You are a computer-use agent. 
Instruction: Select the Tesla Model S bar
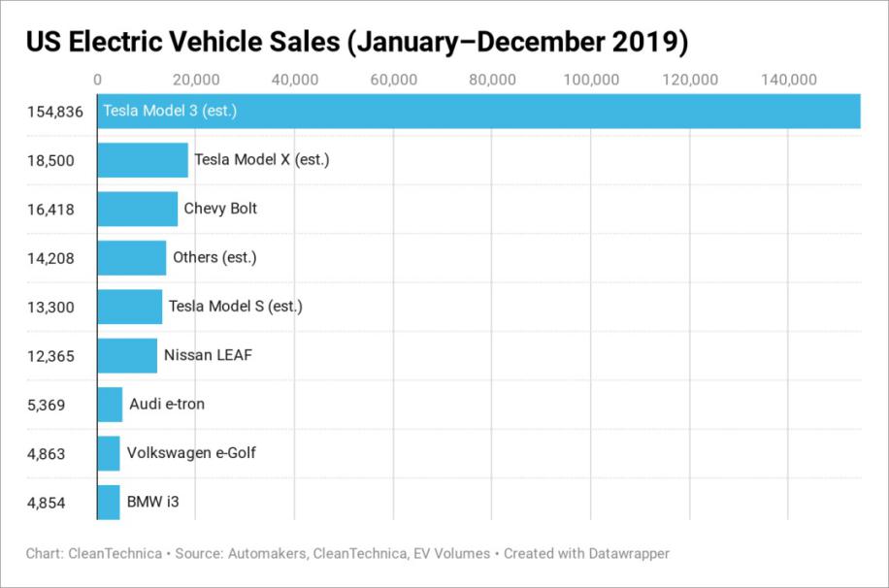(130, 307)
